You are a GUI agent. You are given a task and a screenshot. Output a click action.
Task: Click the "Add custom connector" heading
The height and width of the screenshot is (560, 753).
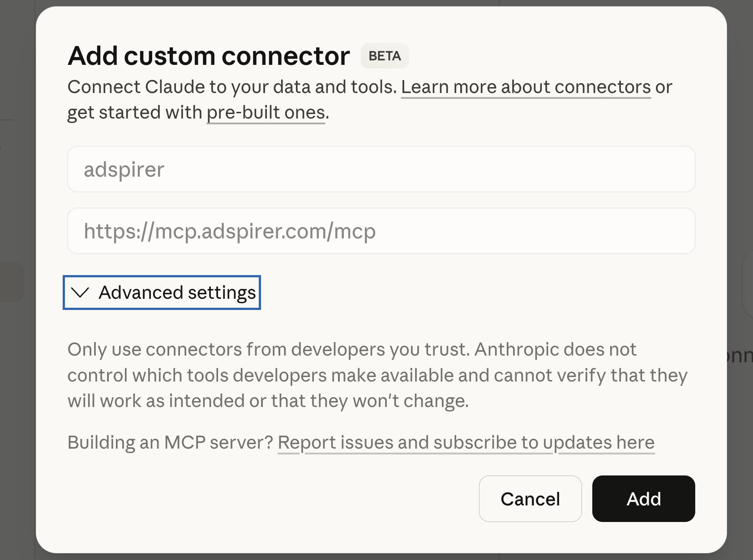[x=209, y=55]
